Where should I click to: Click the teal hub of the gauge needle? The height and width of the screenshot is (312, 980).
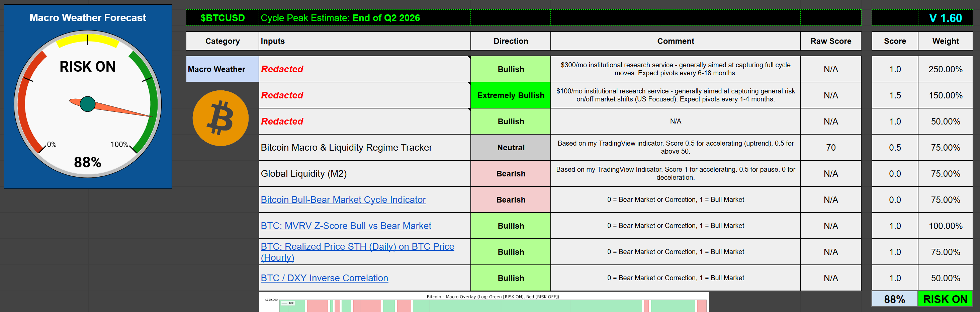tap(88, 104)
